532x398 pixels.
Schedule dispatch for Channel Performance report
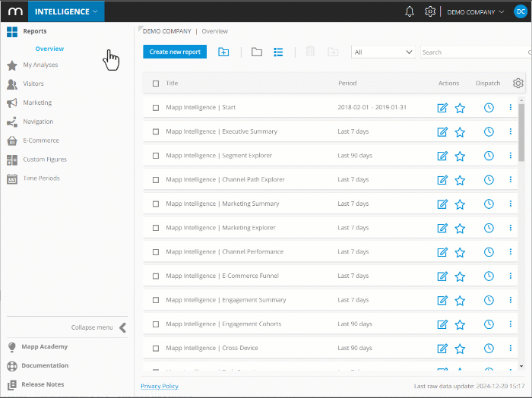489,252
